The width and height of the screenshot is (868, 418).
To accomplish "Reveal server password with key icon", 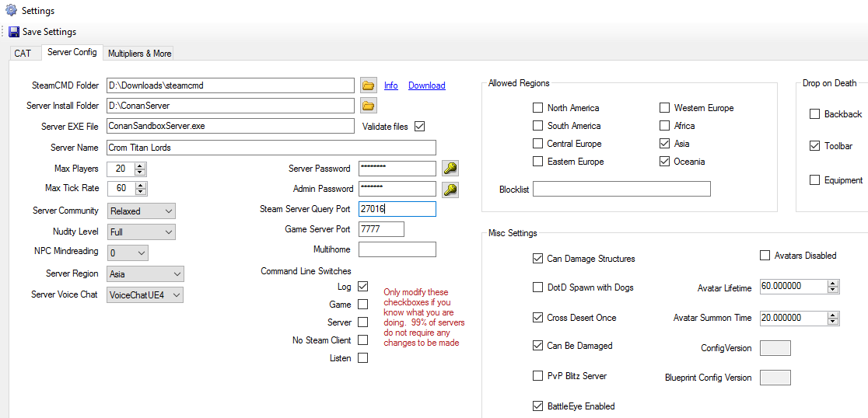I will coord(450,169).
